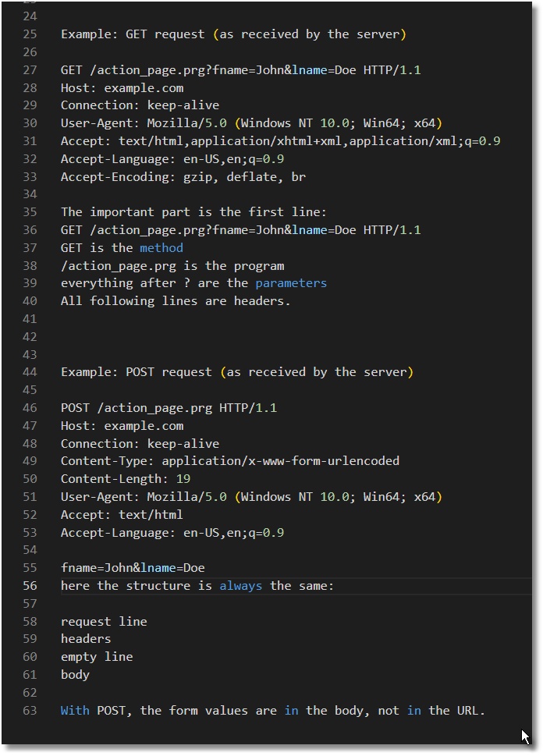Click the 'empty line' text
The image size is (543, 756).
point(97,657)
